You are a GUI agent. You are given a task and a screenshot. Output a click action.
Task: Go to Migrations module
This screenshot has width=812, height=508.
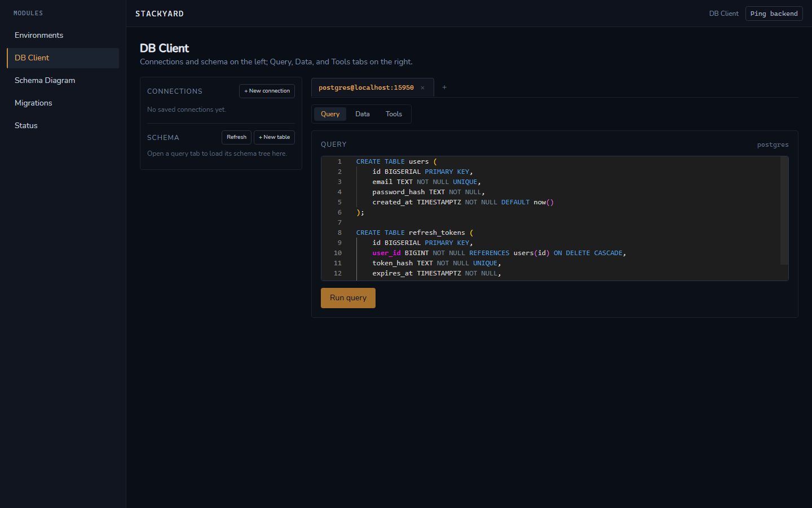click(x=63, y=103)
